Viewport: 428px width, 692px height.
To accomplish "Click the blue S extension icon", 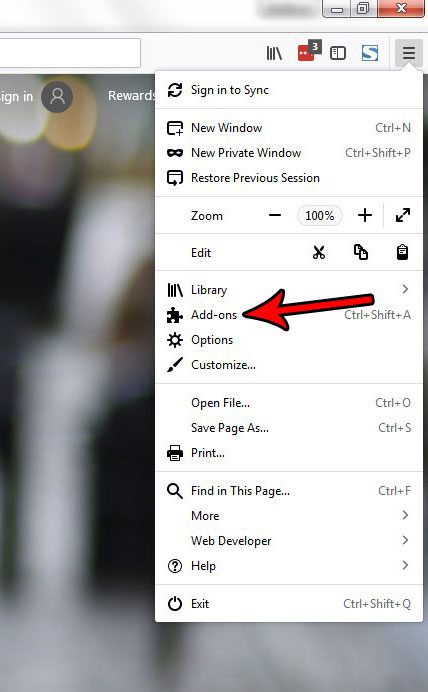I will [370, 53].
